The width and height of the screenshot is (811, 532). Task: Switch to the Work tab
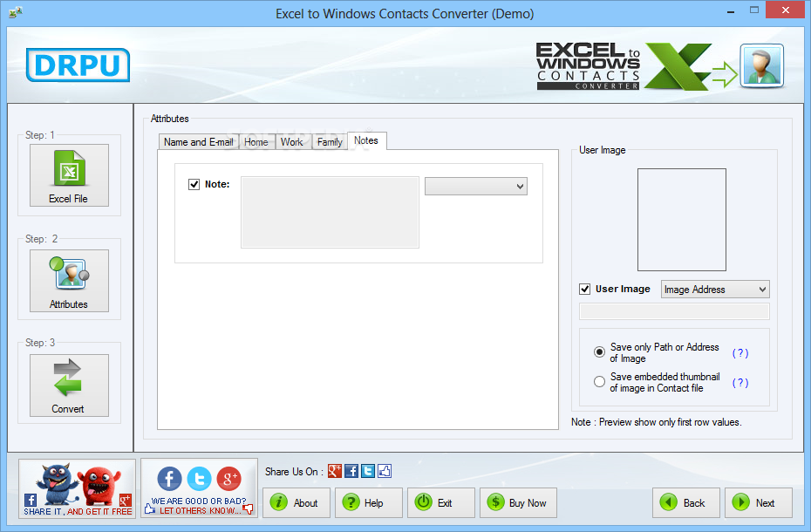pos(292,142)
